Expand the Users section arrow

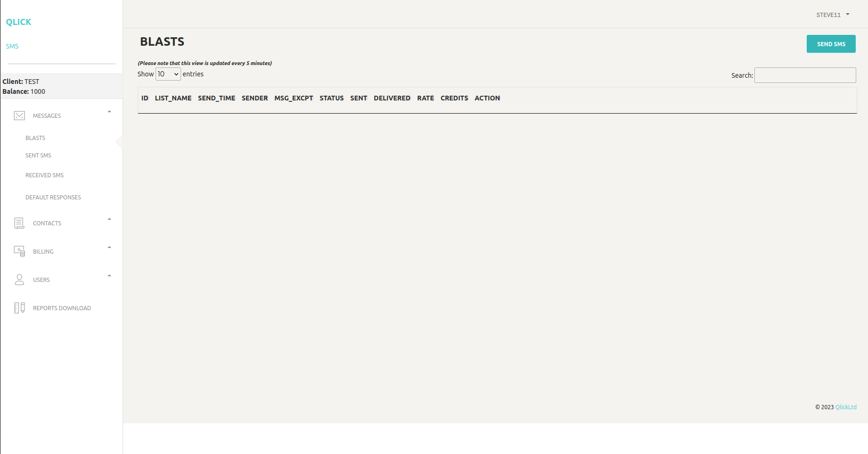(x=109, y=276)
